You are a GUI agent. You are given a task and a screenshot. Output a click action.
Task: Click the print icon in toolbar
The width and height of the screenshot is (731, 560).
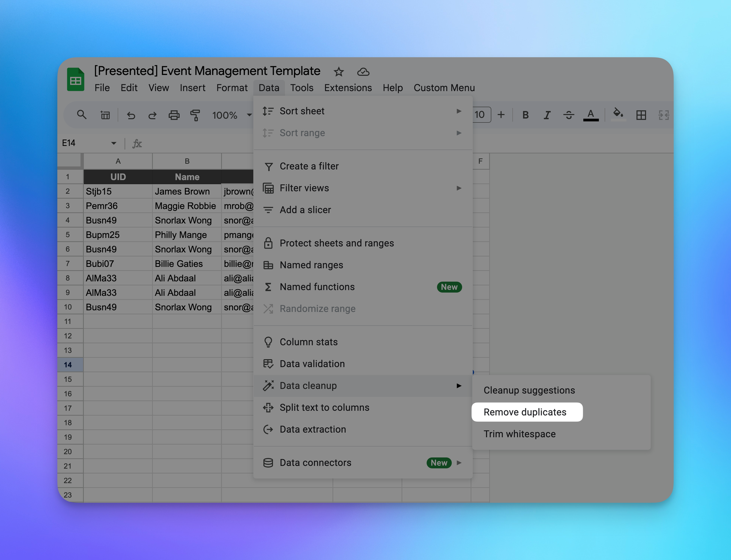[174, 116]
